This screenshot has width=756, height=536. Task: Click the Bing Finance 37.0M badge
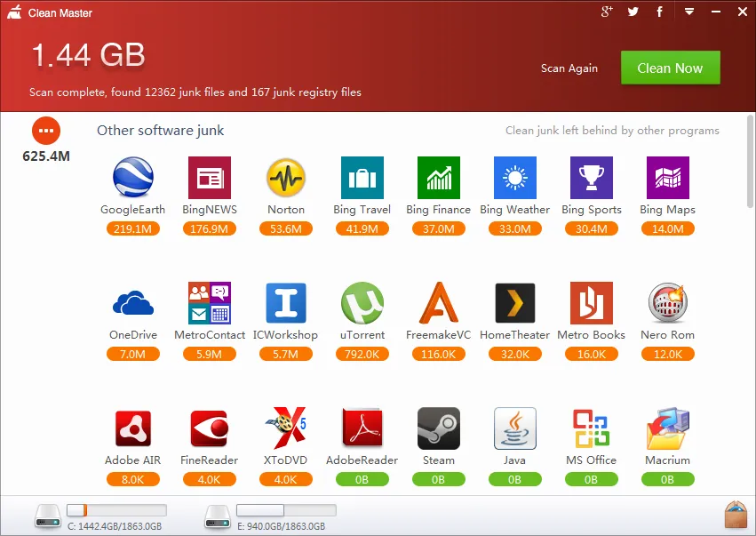pyautogui.click(x=439, y=228)
